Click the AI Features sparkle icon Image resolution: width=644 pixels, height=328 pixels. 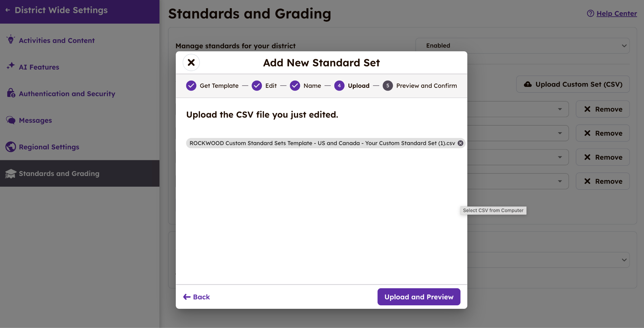[11, 66]
